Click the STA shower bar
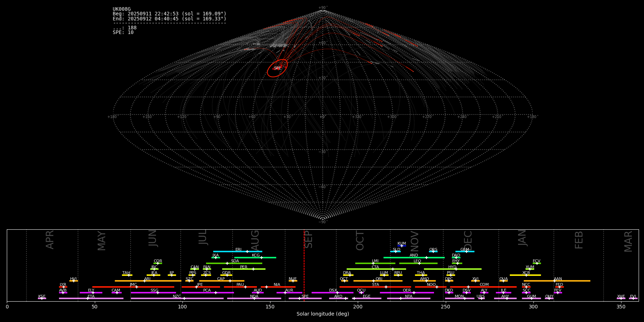644x322 pixels. [375, 287]
